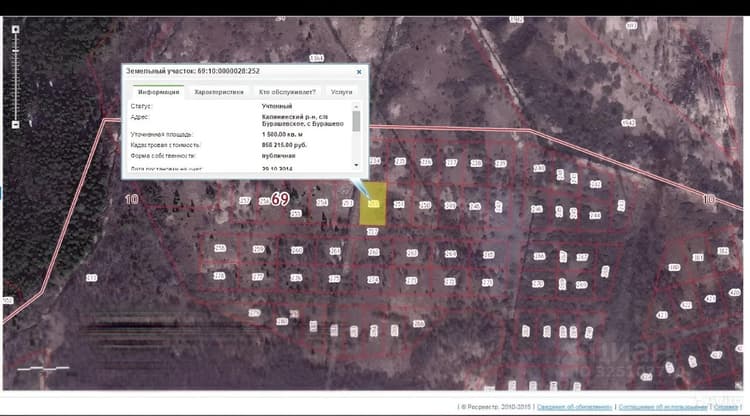Click the Адрес field label
The width and height of the screenshot is (750, 416).
coord(140,117)
